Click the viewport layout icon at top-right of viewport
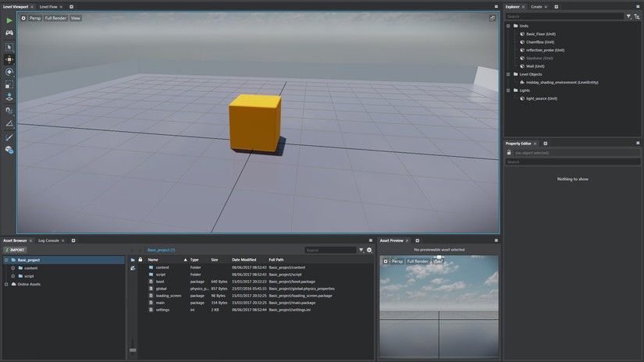Screen dimensions: 644x362 (x=492, y=18)
